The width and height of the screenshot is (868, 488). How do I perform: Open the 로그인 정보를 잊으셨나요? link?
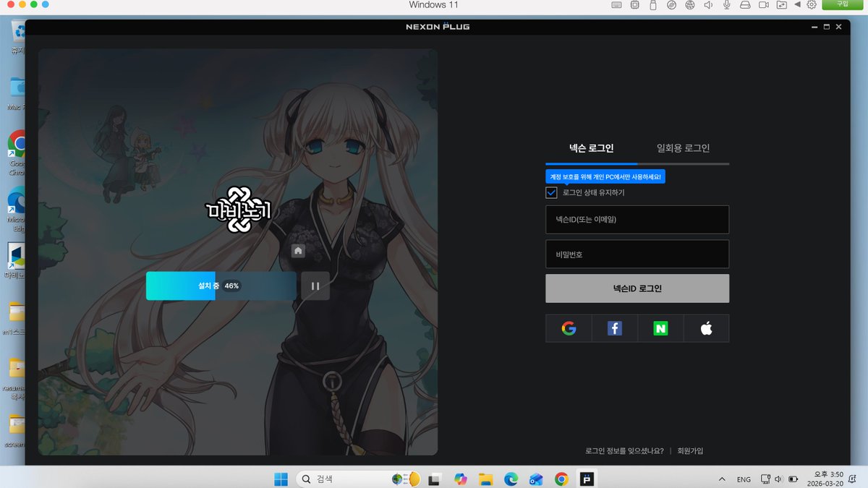[624, 450]
